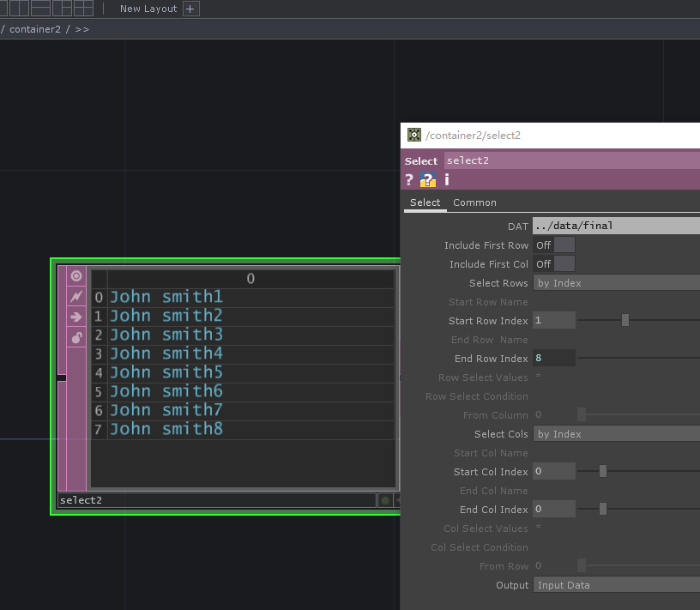Click the operator icon next to /container2/select2
Viewport: 700px width, 610px height.
click(413, 135)
